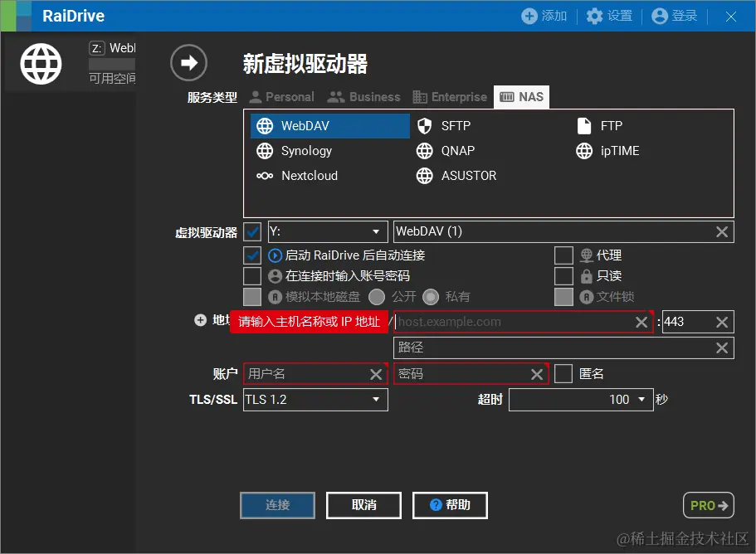This screenshot has height=554, width=756.
Task: Click the Z: WebDAV drive globe icon
Action: click(x=41, y=64)
